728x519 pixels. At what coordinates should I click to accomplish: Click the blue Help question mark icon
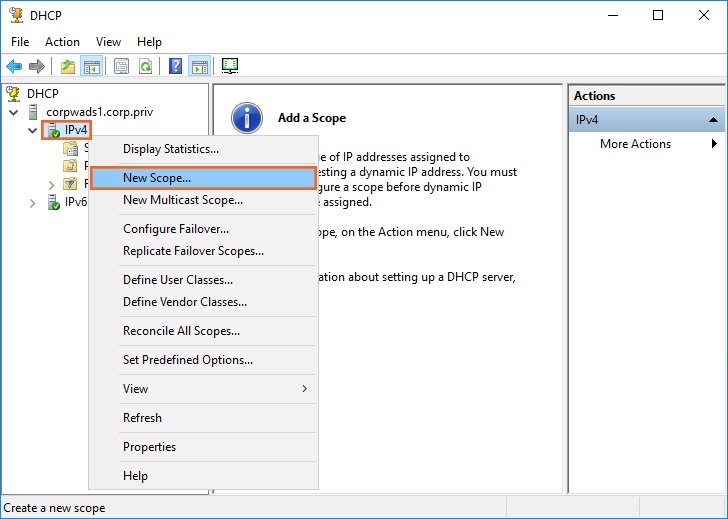coord(176,67)
